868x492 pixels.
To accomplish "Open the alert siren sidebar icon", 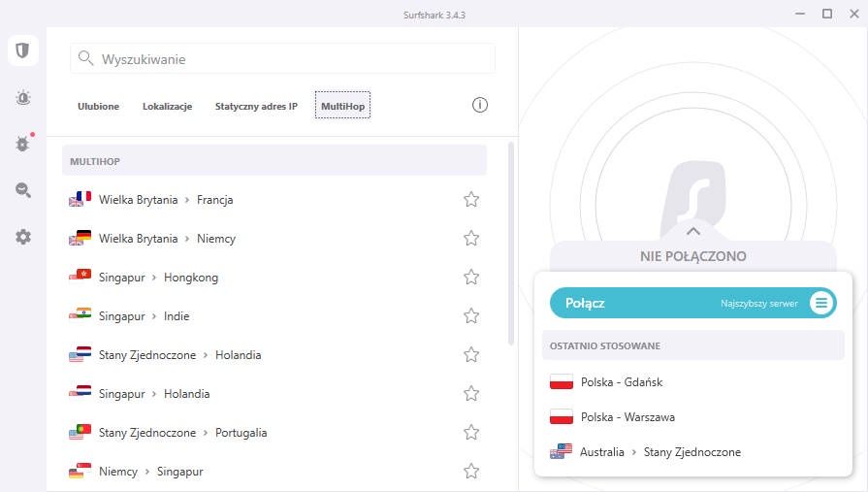I will tap(22, 98).
